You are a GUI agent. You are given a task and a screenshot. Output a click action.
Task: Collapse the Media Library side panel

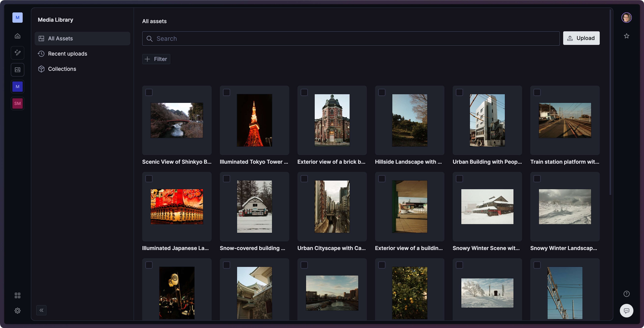tap(41, 310)
